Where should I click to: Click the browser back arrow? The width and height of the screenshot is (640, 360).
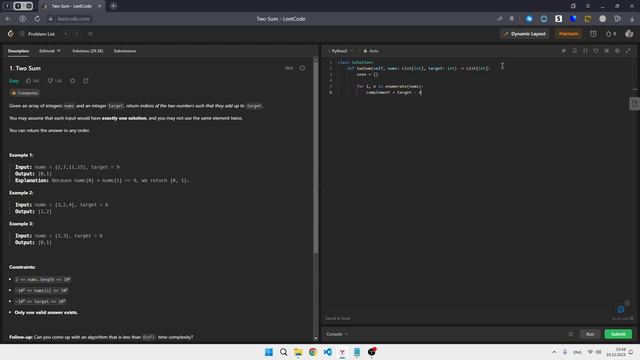click(8, 19)
